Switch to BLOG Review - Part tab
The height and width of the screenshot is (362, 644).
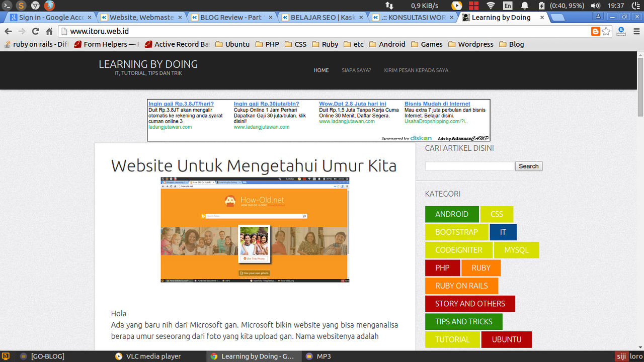click(231, 17)
